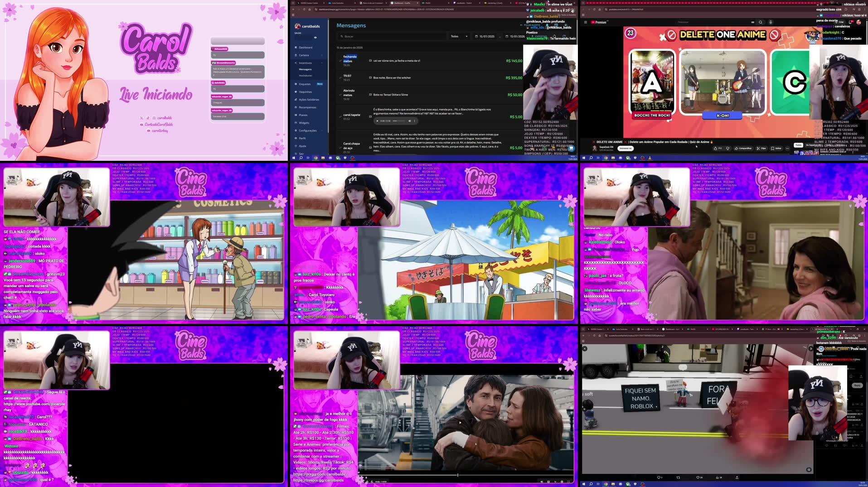Open the video's more-options menu
This screenshot has height=487, width=868.
(x=787, y=149)
